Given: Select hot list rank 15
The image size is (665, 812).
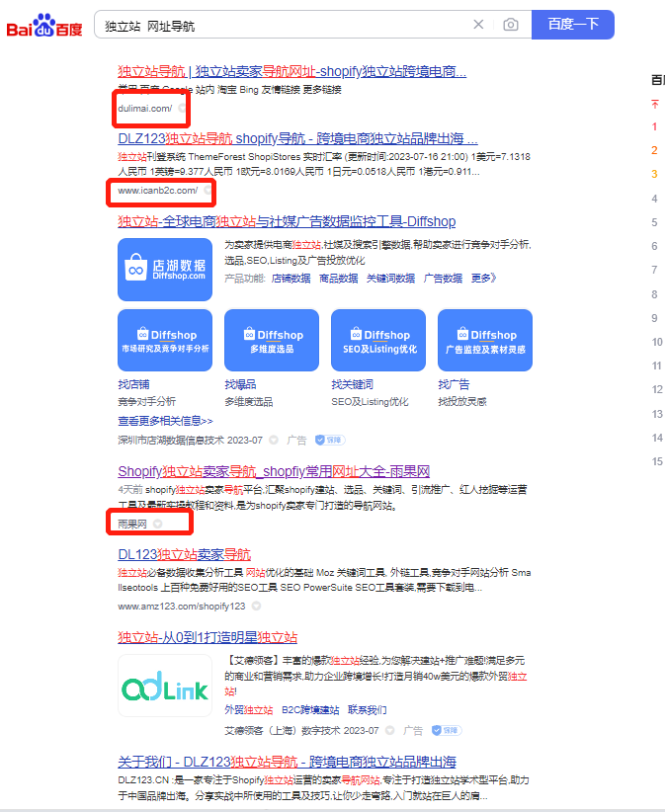Looking at the screenshot, I should point(657,461).
